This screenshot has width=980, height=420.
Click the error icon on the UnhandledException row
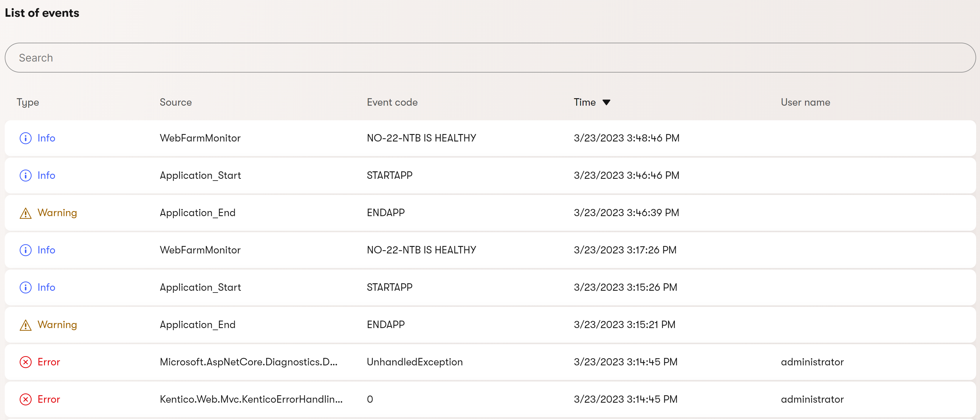click(25, 362)
